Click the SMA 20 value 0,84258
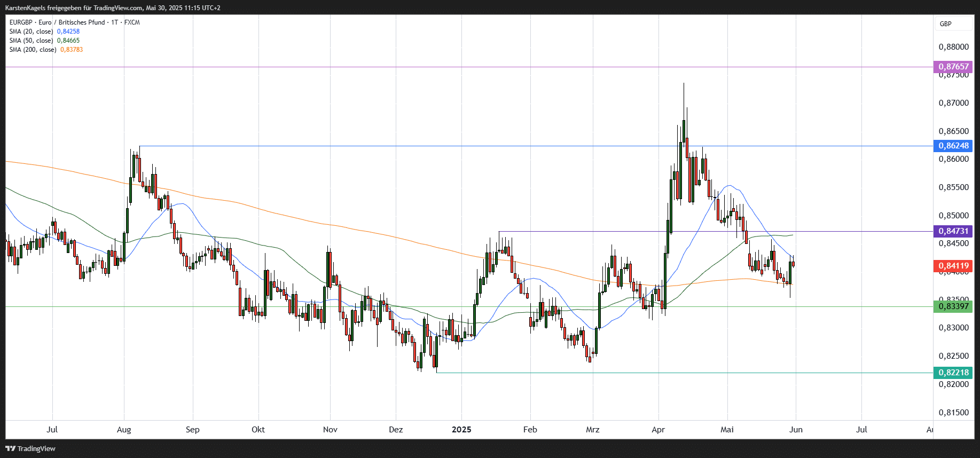This screenshot has height=458, width=980. [x=68, y=31]
